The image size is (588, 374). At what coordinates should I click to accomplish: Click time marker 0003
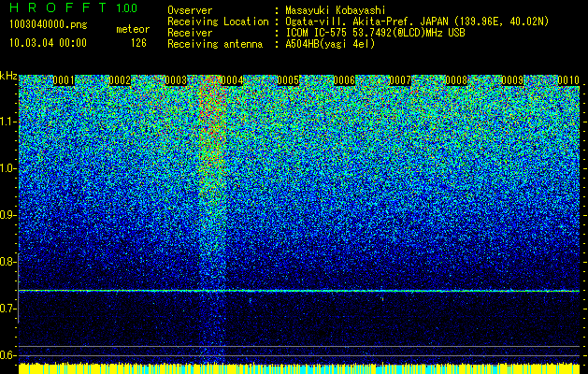(176, 80)
